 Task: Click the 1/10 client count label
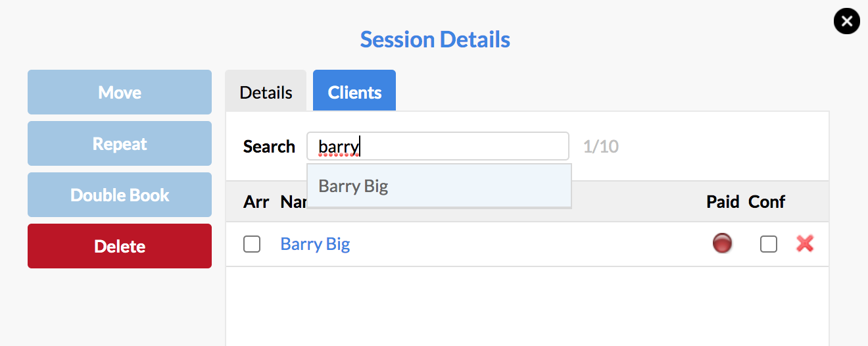(x=601, y=146)
